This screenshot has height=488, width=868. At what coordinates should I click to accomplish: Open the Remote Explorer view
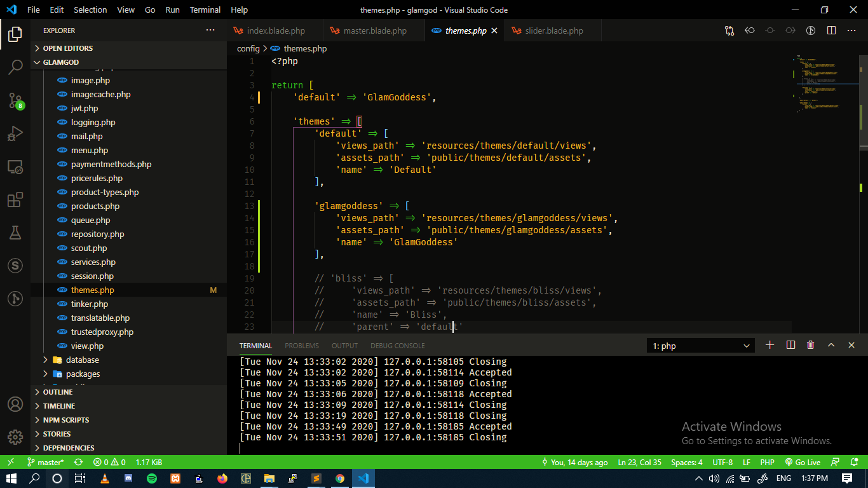pyautogui.click(x=15, y=167)
